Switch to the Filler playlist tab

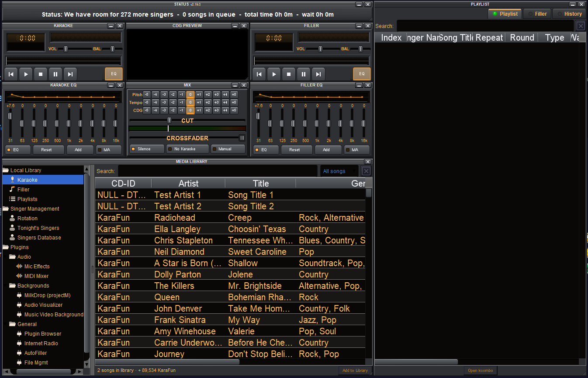[x=536, y=14]
